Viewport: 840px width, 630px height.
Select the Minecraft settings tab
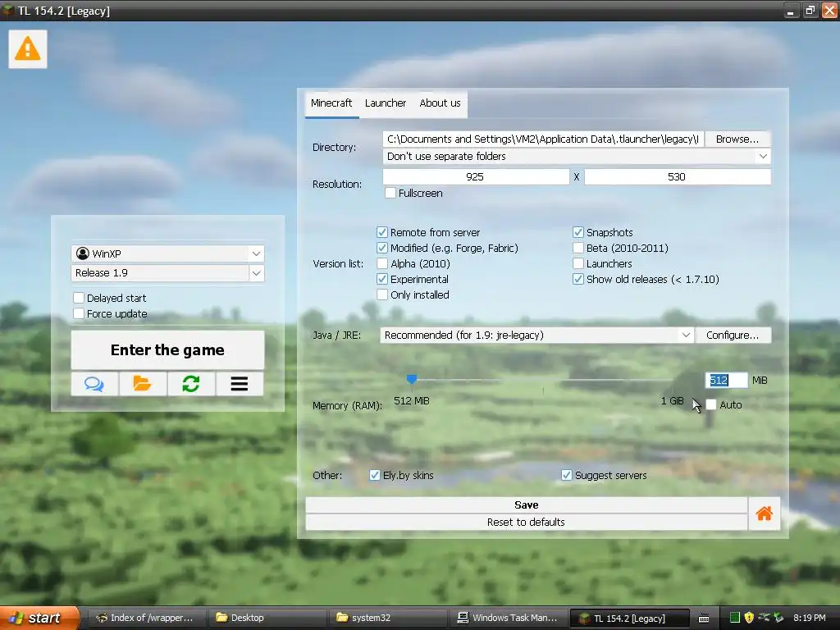(331, 103)
